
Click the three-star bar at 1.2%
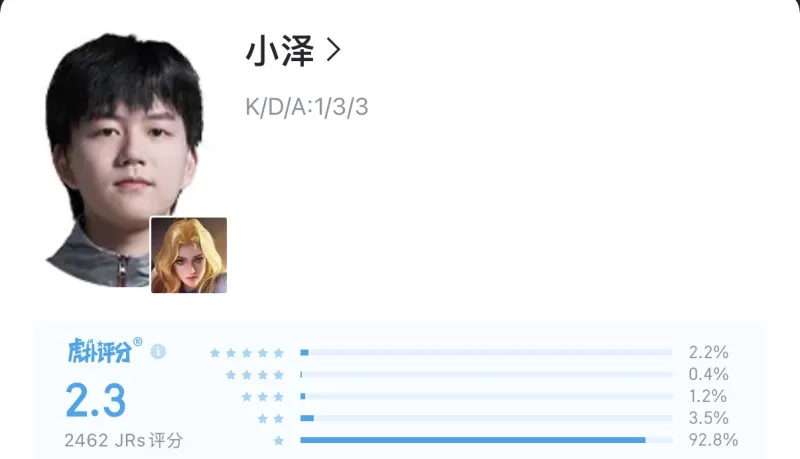pos(486,396)
